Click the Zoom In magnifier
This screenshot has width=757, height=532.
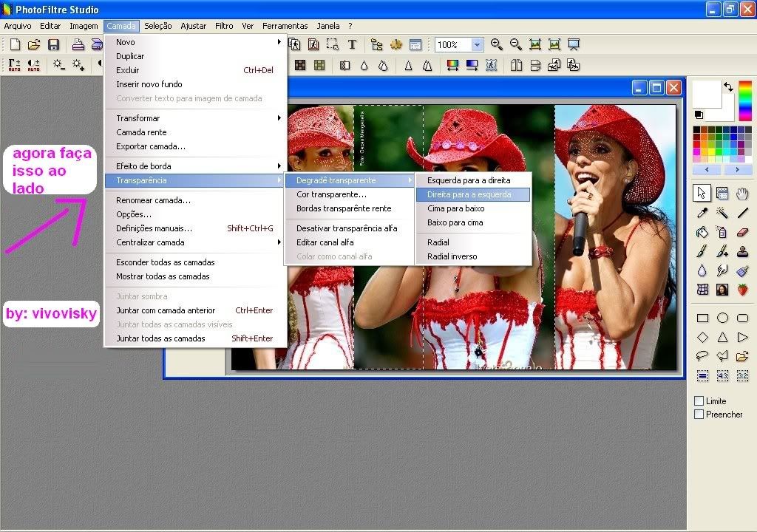[x=497, y=45]
